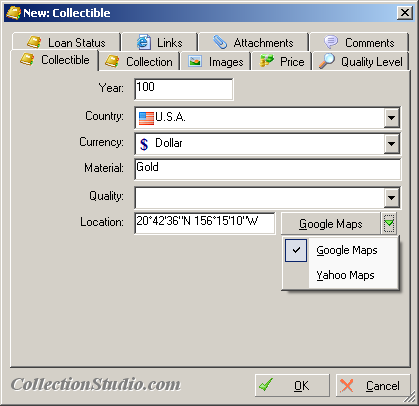This screenshot has height=406, width=419.
Task: Open the Price tab
Action: click(282, 61)
